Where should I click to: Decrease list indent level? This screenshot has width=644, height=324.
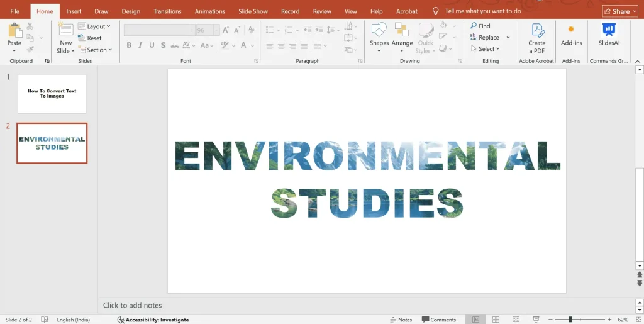click(x=307, y=30)
